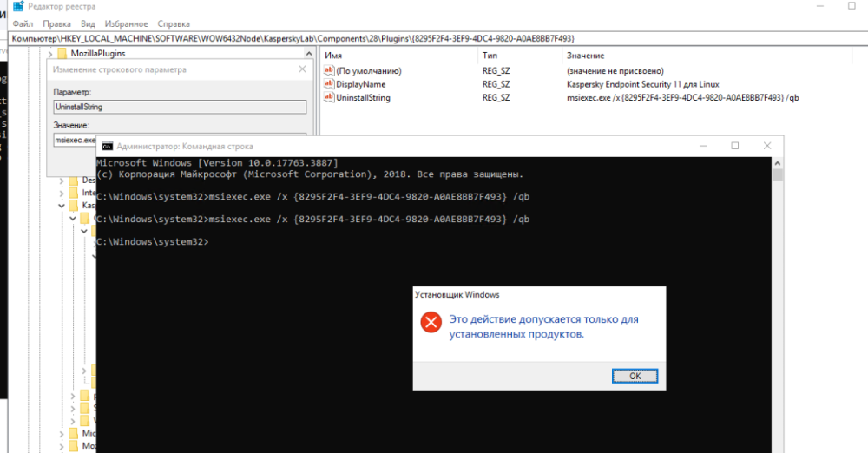The image size is (868, 453).
Task: Click the MozillaPlugins folder icon
Action: tap(62, 53)
